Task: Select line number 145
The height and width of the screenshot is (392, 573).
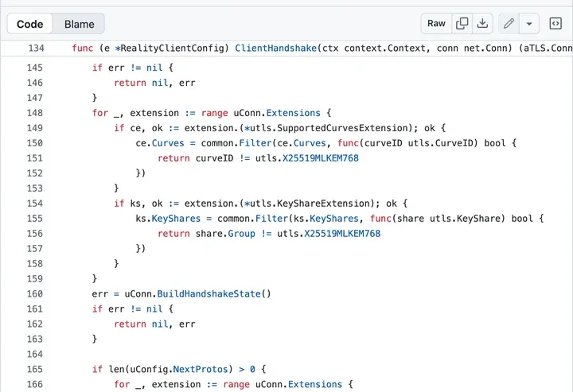Action: [35, 68]
